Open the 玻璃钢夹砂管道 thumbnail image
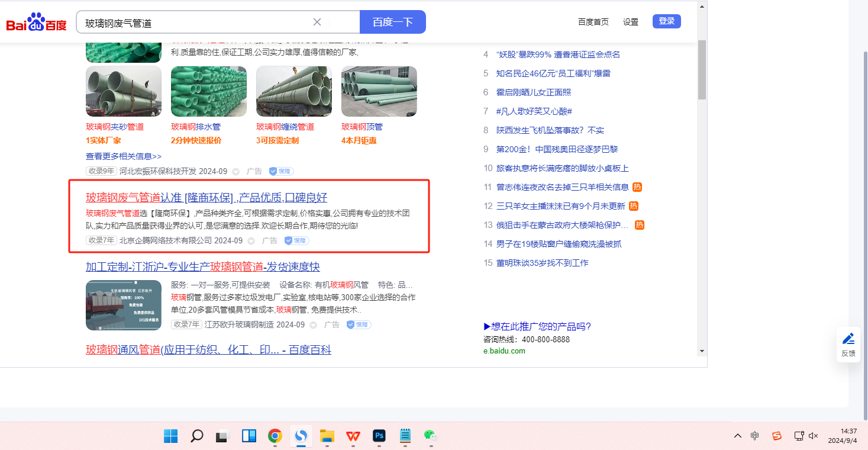Viewport: 868px width, 450px height. tap(124, 91)
